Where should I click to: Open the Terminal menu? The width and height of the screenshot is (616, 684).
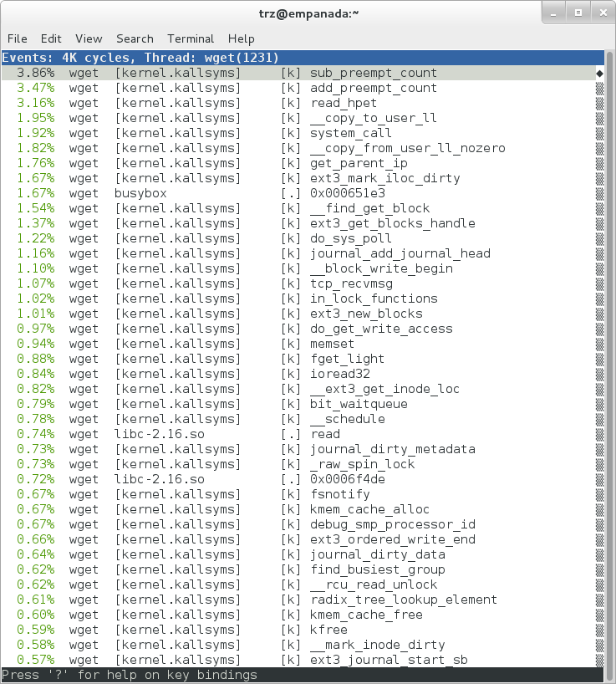(x=191, y=38)
